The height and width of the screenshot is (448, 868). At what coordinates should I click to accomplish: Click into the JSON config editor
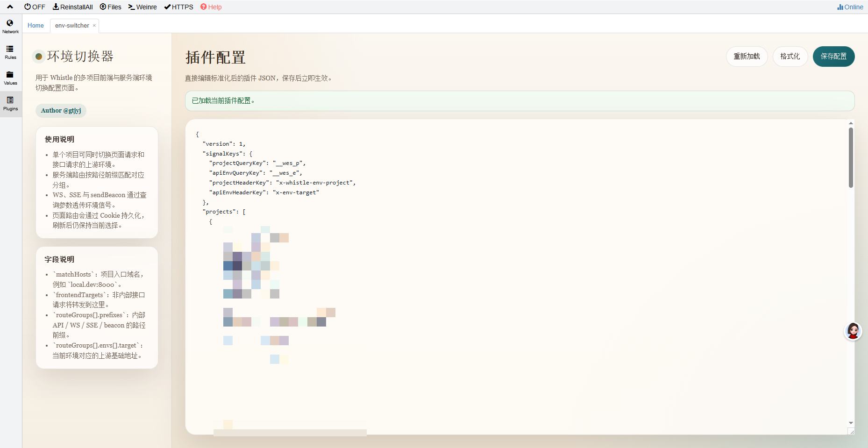(514, 280)
